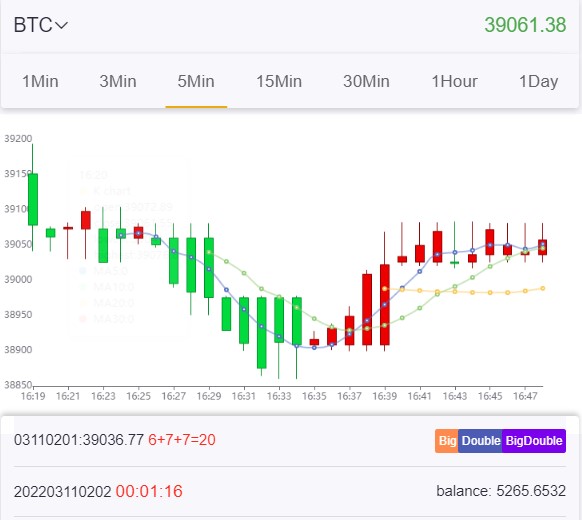Click the 38900 price axis label
The image size is (582, 520).
pos(18,350)
